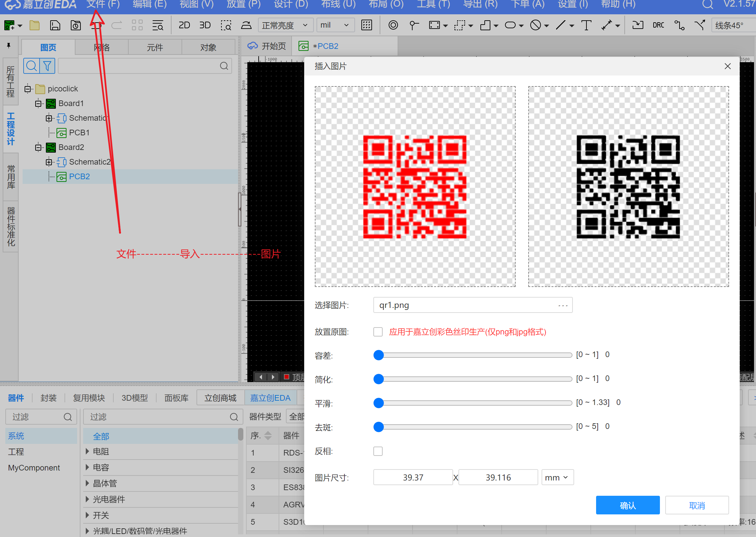
Task: Switch to 2D view
Action: point(184,25)
